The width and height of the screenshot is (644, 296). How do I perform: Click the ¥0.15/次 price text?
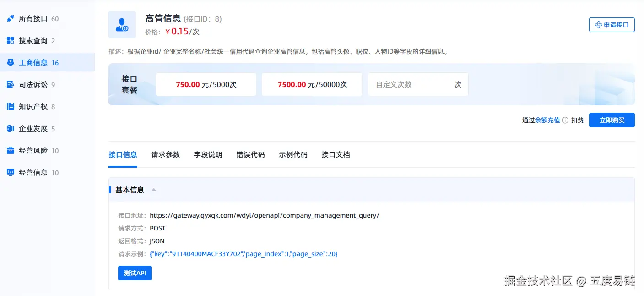[x=182, y=32]
